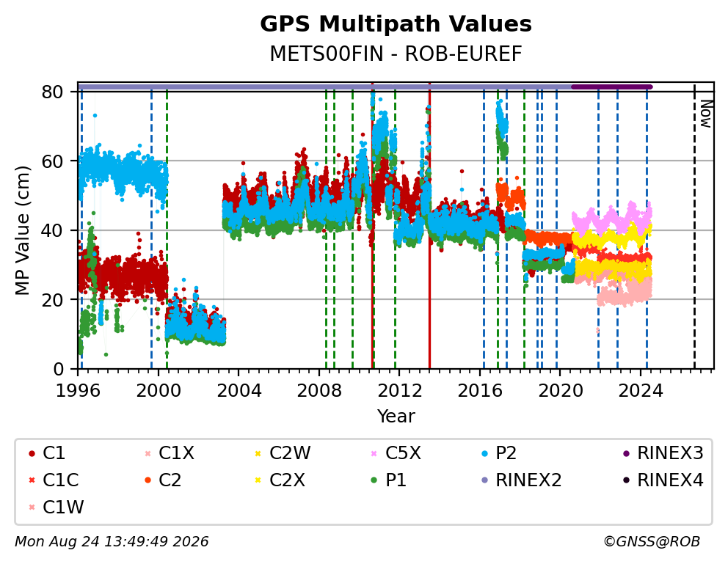Click the MP Value (cm) axis label
Image resolution: width=728 pixels, height=564 pixels.
click(x=22, y=230)
